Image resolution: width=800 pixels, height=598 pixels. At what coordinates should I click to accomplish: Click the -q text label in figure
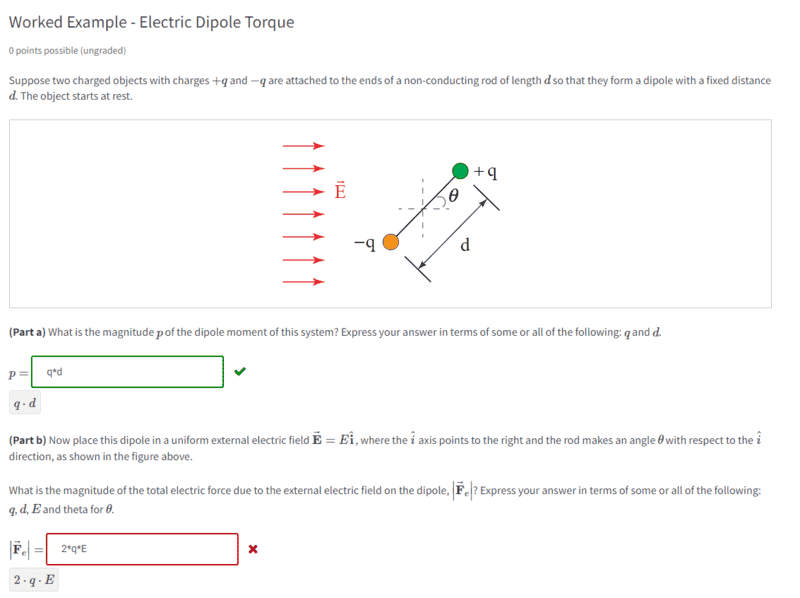click(x=364, y=242)
